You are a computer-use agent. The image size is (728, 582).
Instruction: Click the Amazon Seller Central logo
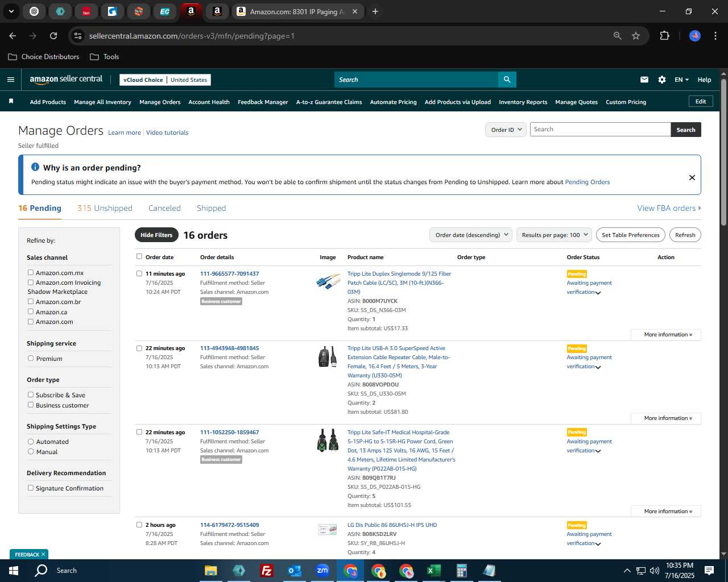click(66, 80)
